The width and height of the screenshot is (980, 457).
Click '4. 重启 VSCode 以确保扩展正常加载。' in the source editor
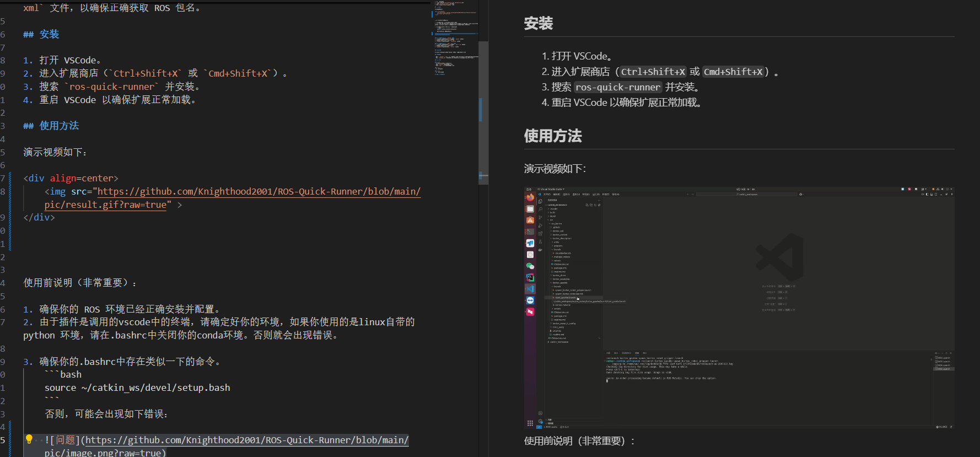click(110, 100)
